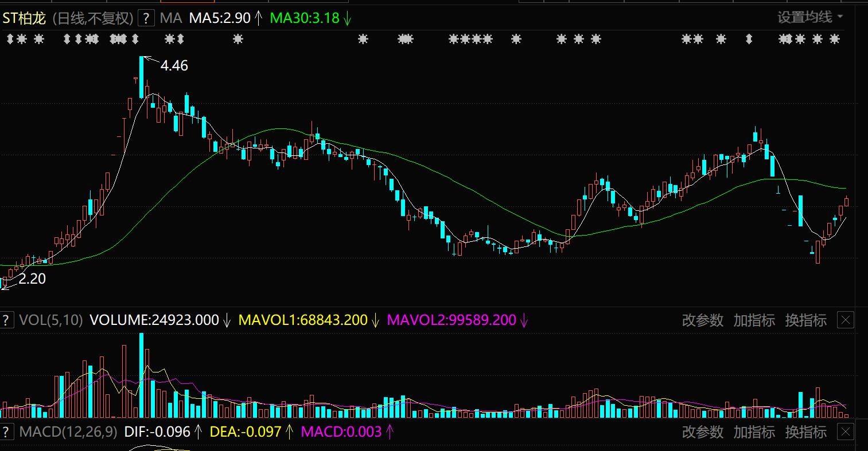Screen dimensions: 868x451
Task: Close the MACD indicator panel
Action: coord(846,432)
